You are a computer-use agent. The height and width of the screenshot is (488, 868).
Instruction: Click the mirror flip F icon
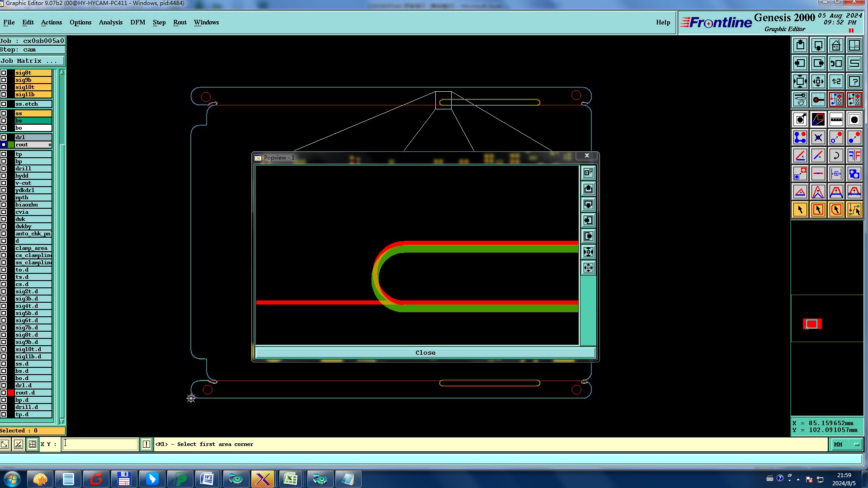854,155
